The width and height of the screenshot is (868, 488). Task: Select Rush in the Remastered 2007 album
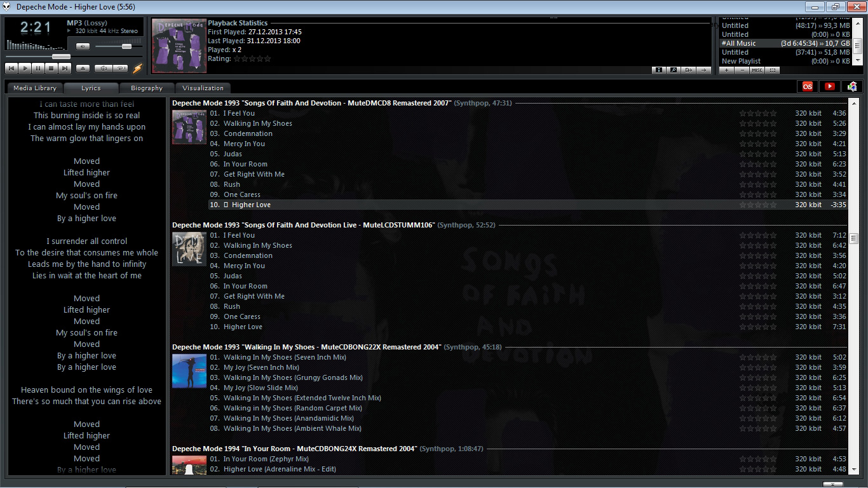point(528,184)
